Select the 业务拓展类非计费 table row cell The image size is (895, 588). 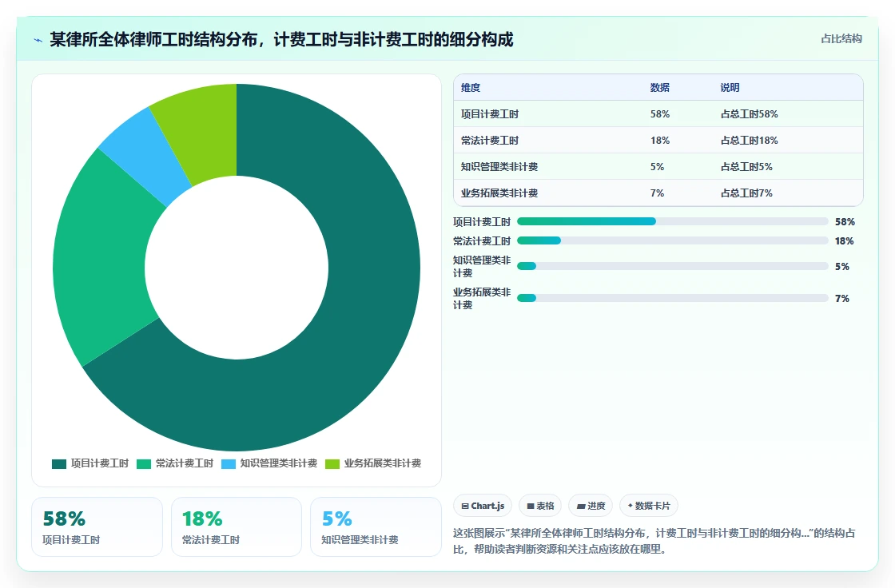[499, 193]
